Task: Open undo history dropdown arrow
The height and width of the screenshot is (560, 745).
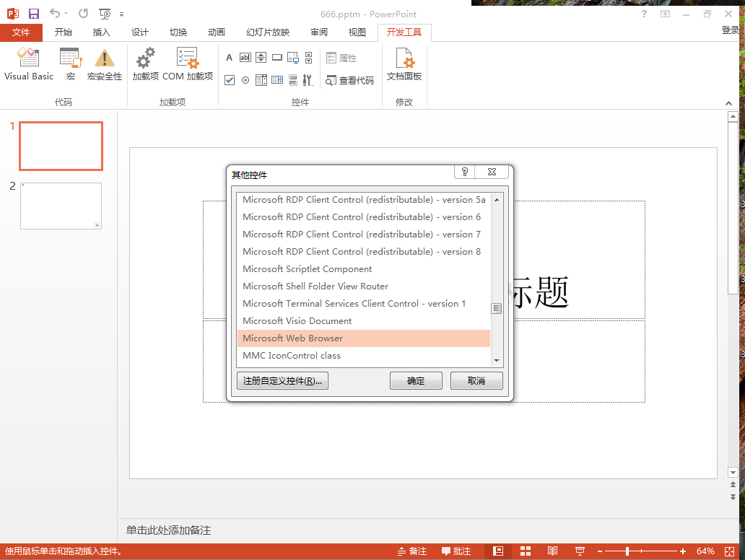Action: 66,14
